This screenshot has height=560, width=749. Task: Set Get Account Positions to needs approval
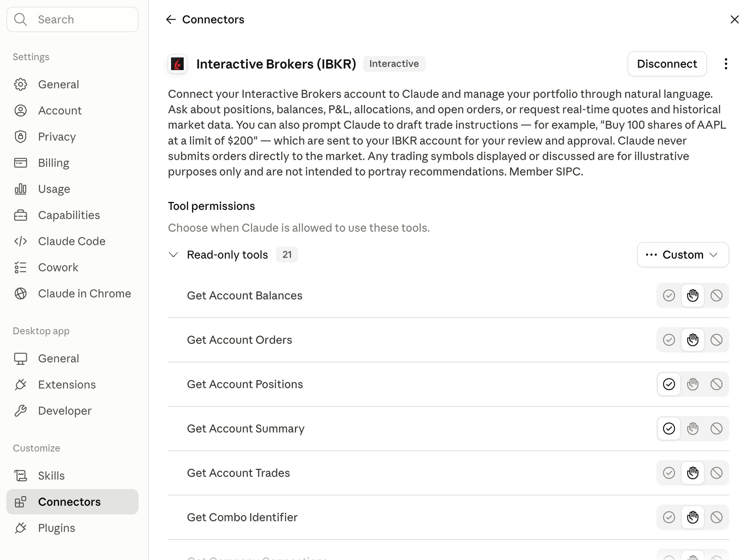point(692,384)
